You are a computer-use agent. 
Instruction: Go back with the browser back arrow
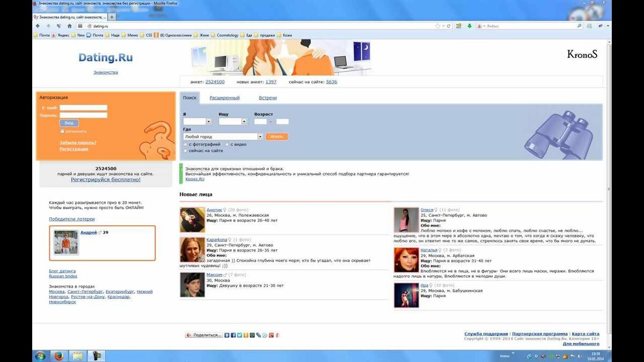[x=38, y=26]
